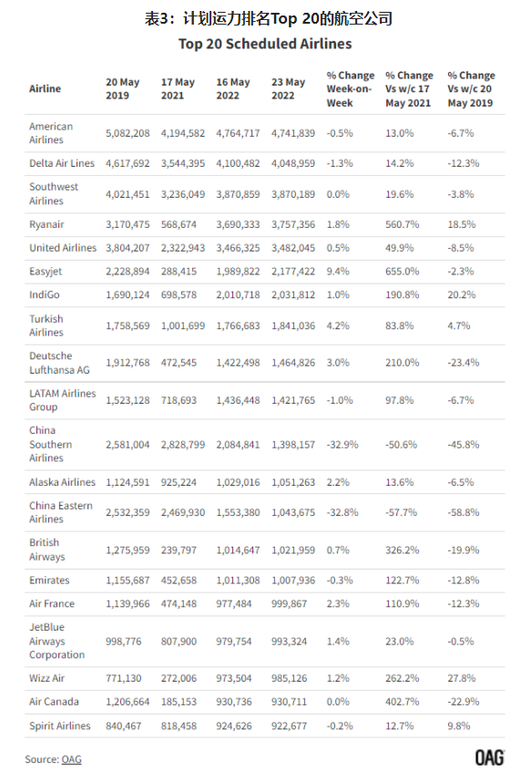Select the Airline column header

pyautogui.click(x=45, y=88)
